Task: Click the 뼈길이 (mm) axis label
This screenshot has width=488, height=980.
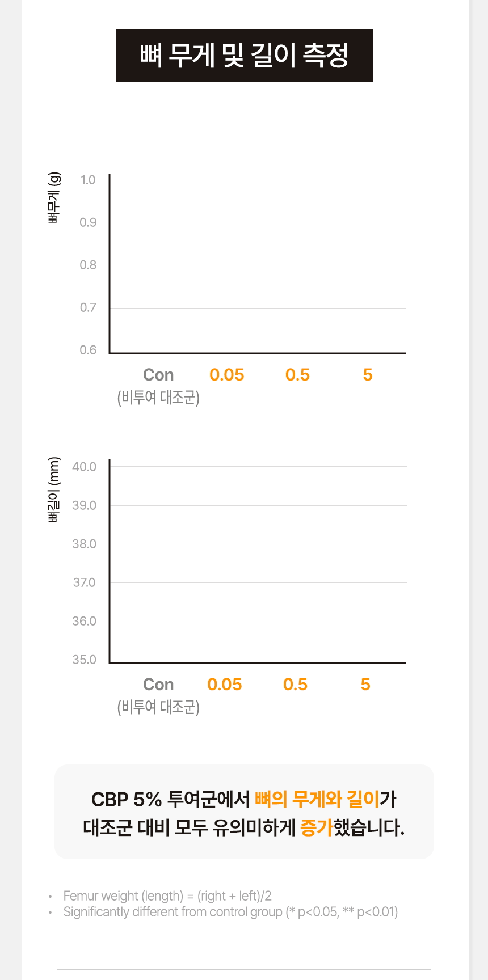Action: point(54,489)
